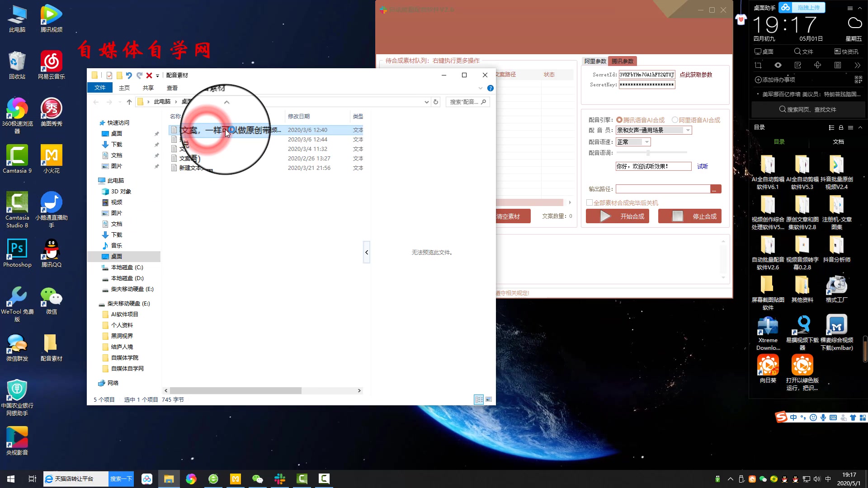Collapse the Explorer preview pane arrow
868x488 pixels.
click(x=367, y=252)
